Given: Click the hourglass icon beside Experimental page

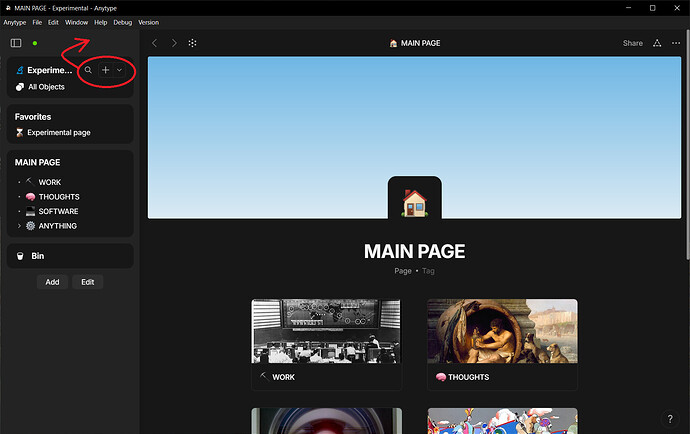Looking at the screenshot, I should tap(19, 132).
